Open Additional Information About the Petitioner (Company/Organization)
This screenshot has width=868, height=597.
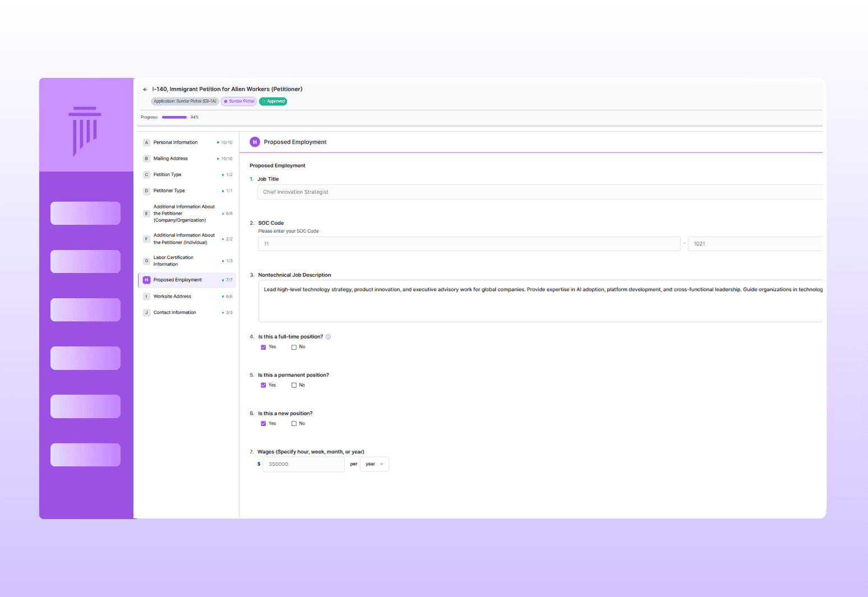(x=187, y=214)
